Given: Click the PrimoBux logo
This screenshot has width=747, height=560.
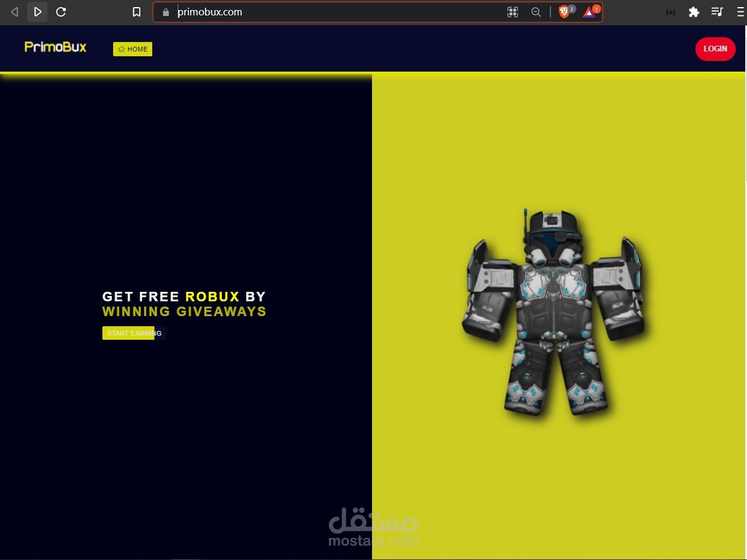Looking at the screenshot, I should pos(56,47).
